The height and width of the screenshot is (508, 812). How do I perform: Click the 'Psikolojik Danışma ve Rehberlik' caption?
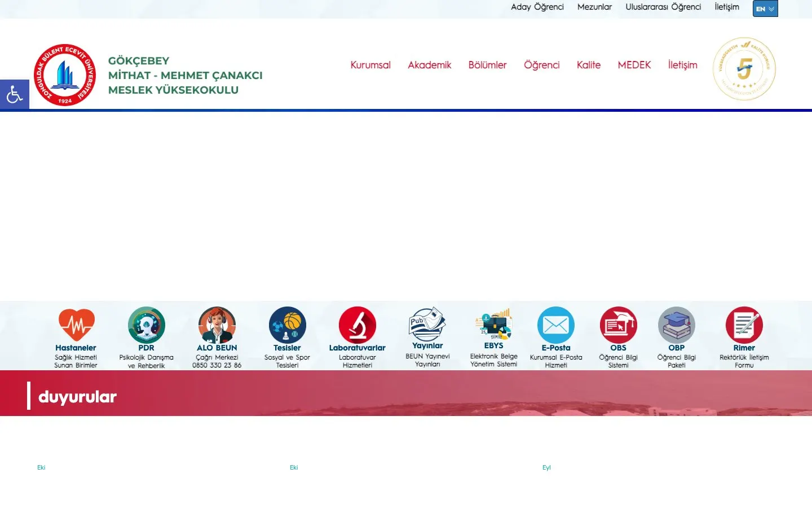[146, 361]
